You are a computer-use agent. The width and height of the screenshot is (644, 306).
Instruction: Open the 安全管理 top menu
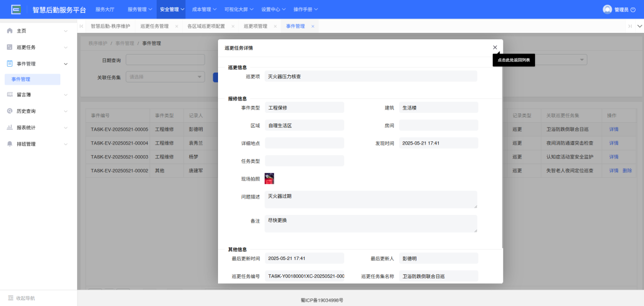tap(173, 10)
